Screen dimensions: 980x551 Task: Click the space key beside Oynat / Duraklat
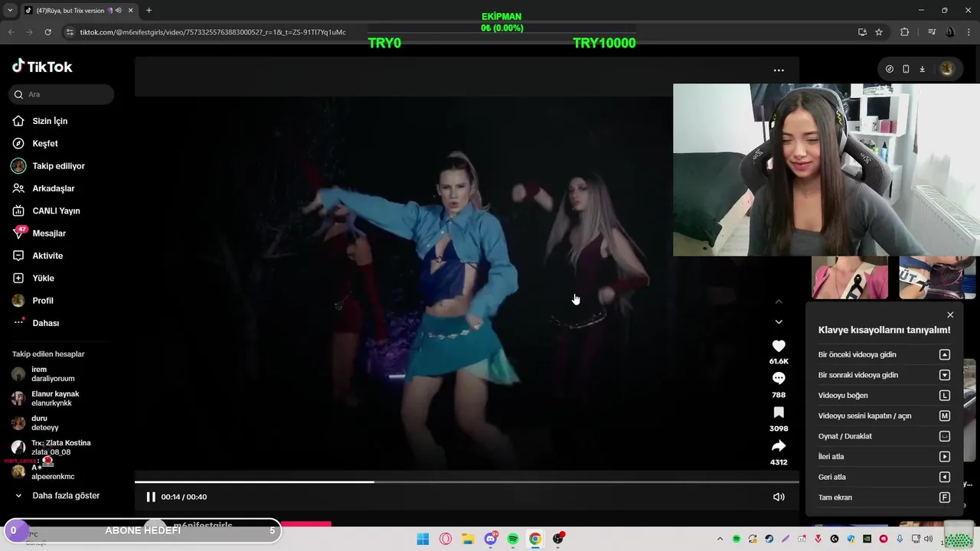click(945, 436)
